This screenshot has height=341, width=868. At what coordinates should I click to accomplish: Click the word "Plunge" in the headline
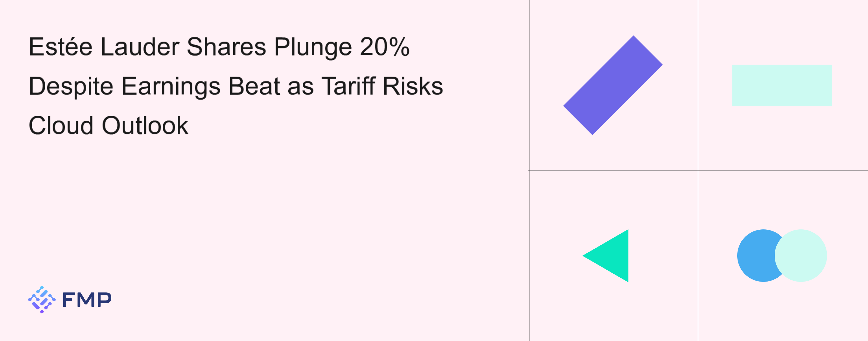[313, 48]
